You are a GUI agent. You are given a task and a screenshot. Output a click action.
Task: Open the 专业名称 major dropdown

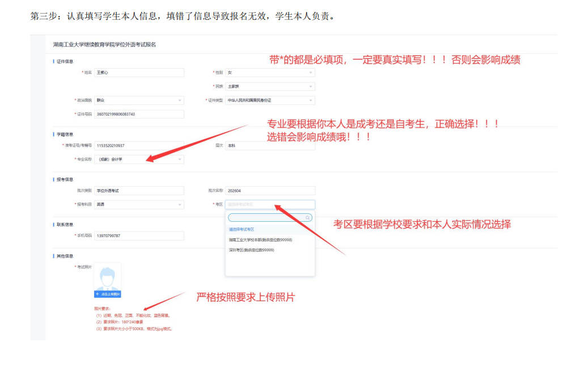click(139, 159)
